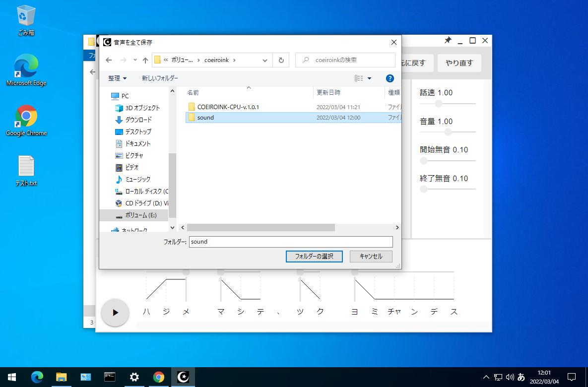Click the フォルダー name input field
The image size is (588, 387).
coord(291,242)
